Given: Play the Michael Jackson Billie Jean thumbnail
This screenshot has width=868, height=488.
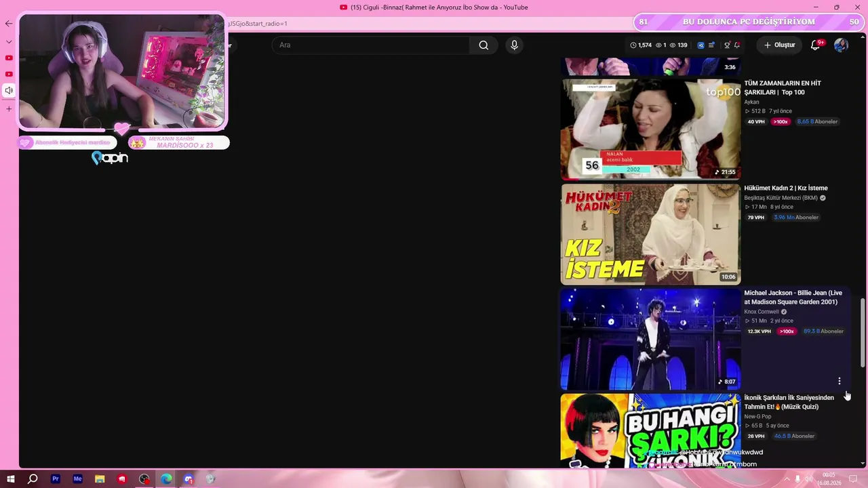Looking at the screenshot, I should (x=650, y=340).
